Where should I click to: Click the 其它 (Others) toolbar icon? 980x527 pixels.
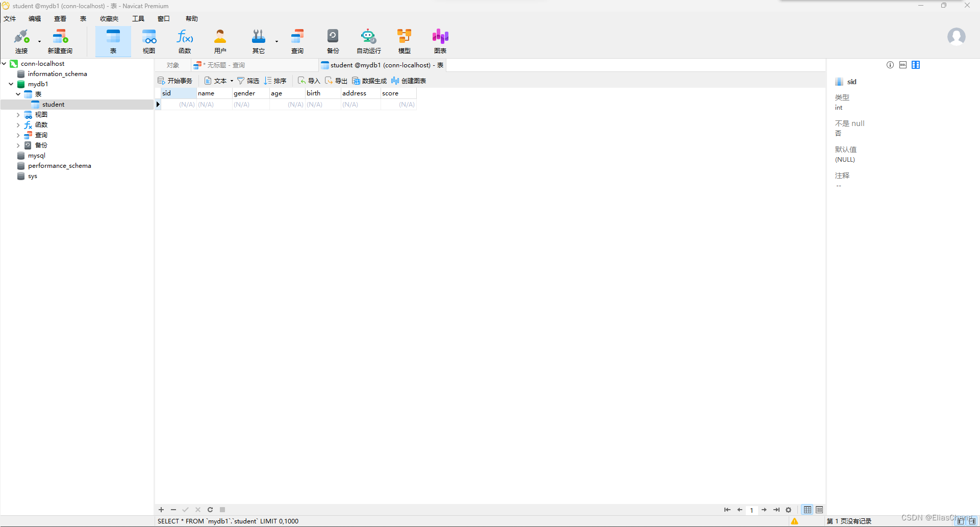259,41
